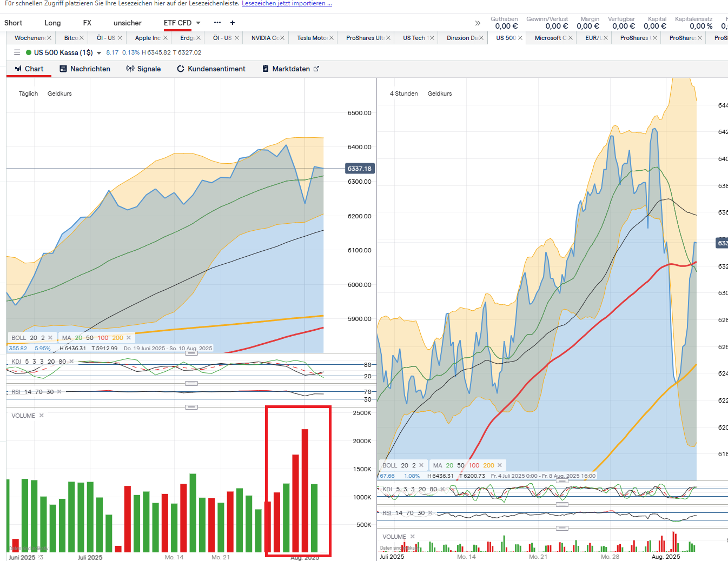
Task: Open the Nachrichten tab
Action: tap(85, 69)
